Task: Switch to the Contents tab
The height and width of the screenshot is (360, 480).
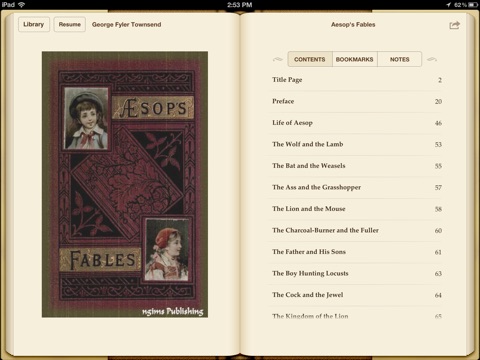Action: 310,59
